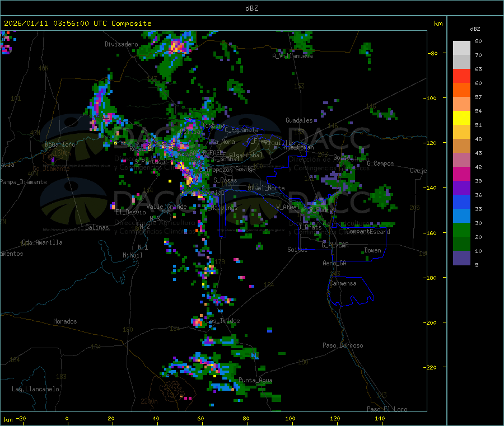Screen dimensions: 504x426
Task: Click the Valle_Grande place label
Action: 166,207
